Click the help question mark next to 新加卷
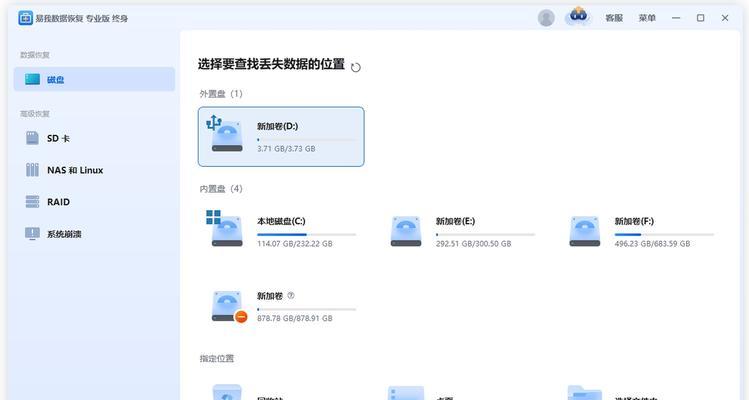Image resolution: width=749 pixels, height=400 pixels. (291, 296)
